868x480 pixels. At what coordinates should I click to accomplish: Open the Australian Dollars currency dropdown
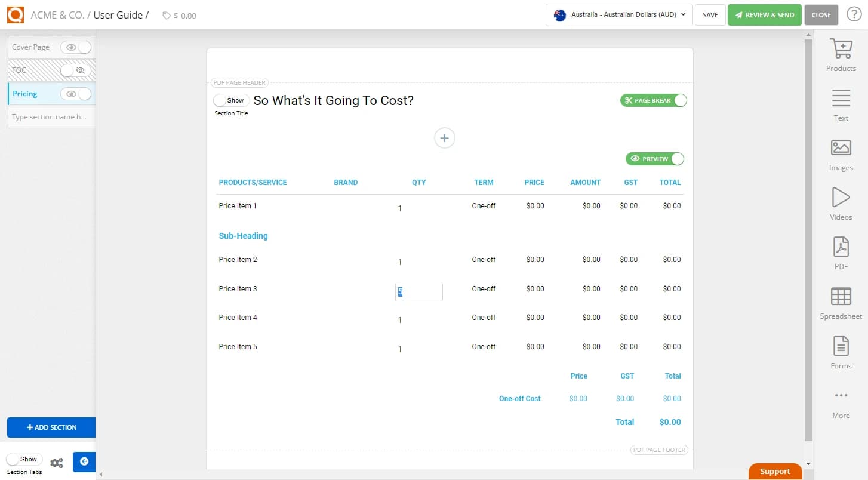click(618, 15)
